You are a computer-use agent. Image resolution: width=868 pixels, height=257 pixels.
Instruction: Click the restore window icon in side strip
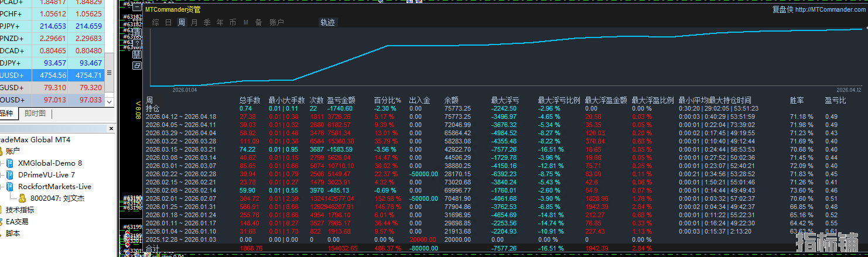coord(137,66)
